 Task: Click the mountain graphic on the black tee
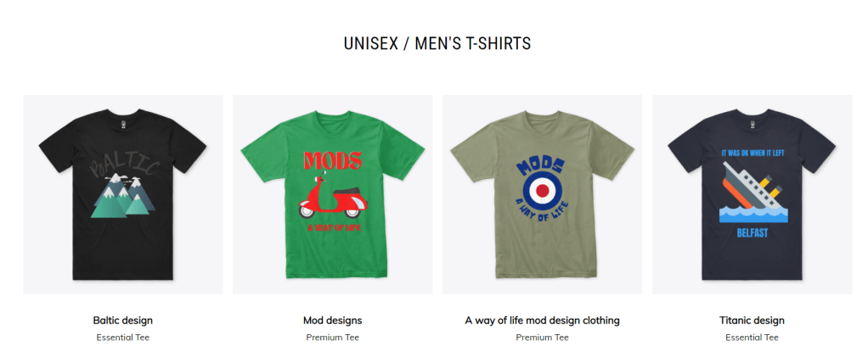click(123, 196)
